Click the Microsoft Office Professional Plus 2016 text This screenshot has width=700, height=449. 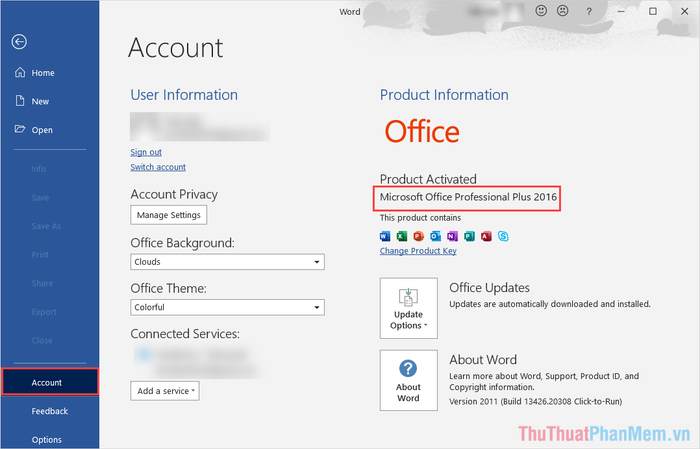click(x=468, y=197)
